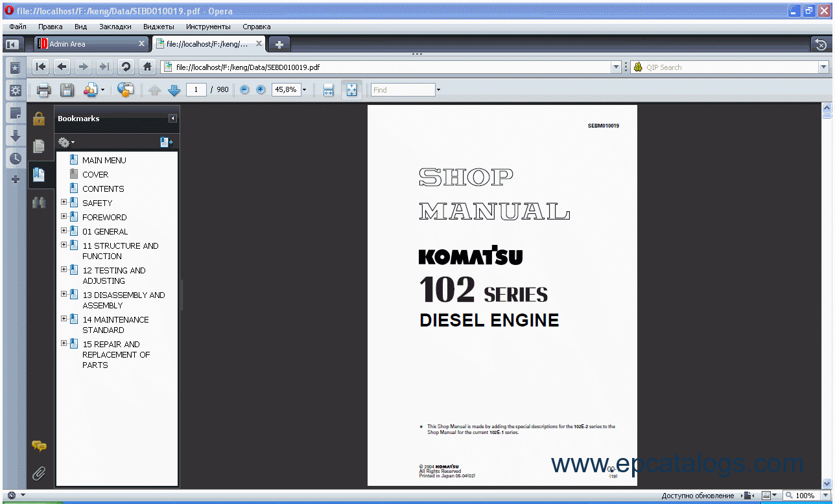Image resolution: width=835 pixels, height=504 pixels.
Task: Open the Файл menu
Action: click(x=18, y=27)
